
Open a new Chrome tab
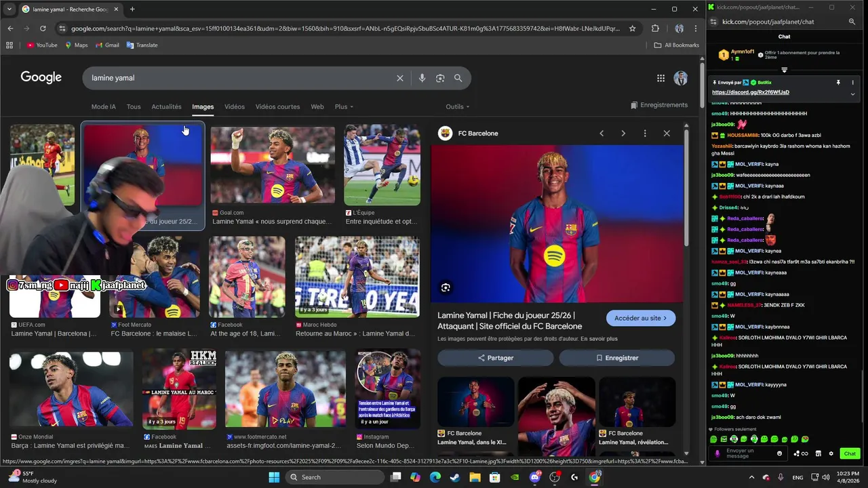[132, 9]
